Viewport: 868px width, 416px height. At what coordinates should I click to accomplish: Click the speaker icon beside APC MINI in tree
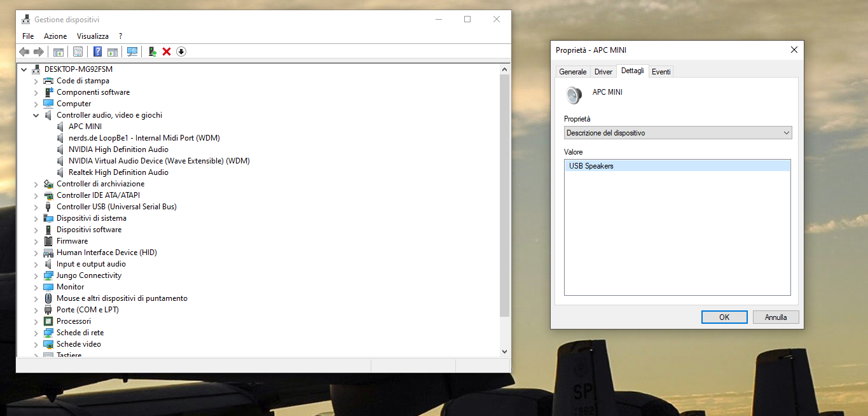coord(60,127)
